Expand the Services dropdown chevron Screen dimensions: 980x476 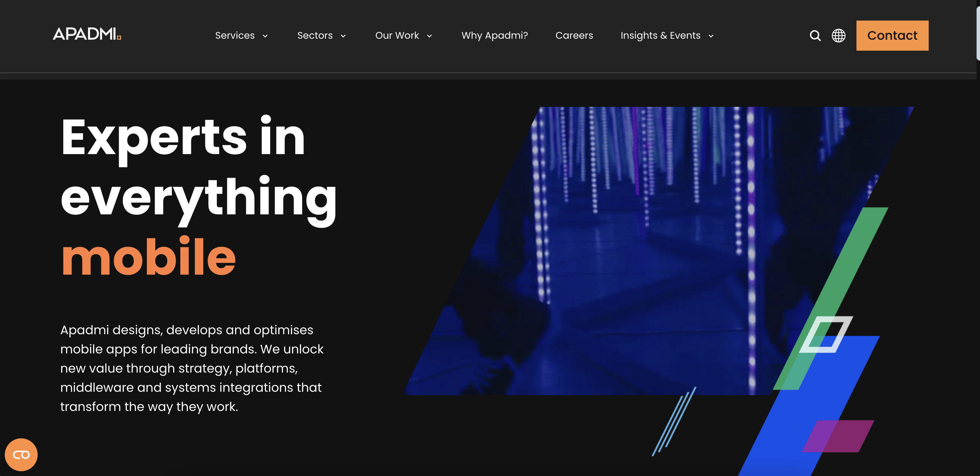pos(265,36)
